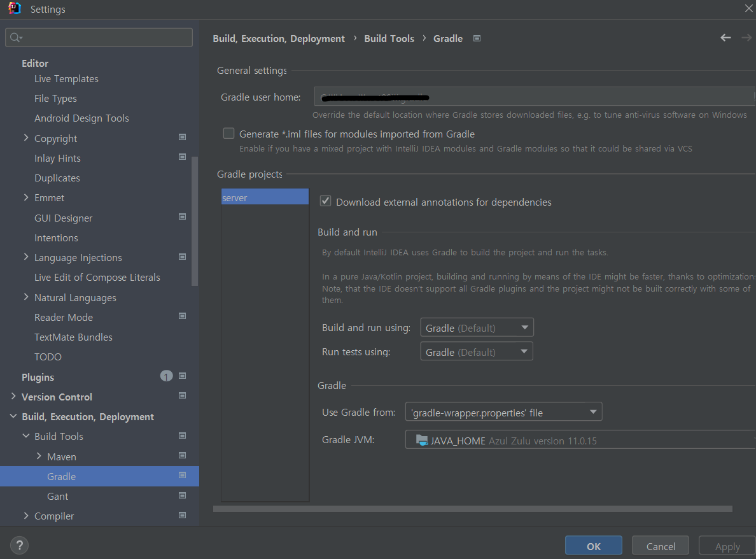Click the settings tree vertical scrollbar
Viewport: 756px width, 559px height.
pos(195,222)
